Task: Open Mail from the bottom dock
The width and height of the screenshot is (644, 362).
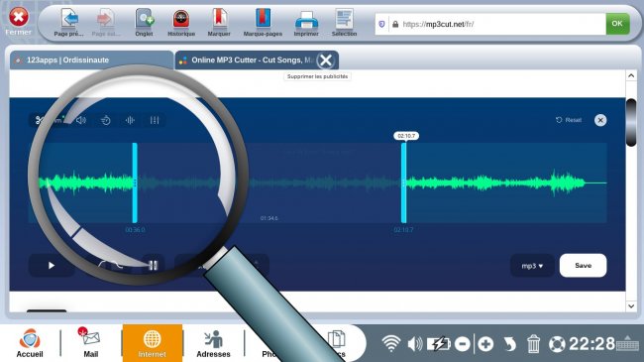Action: pyautogui.click(x=91, y=343)
